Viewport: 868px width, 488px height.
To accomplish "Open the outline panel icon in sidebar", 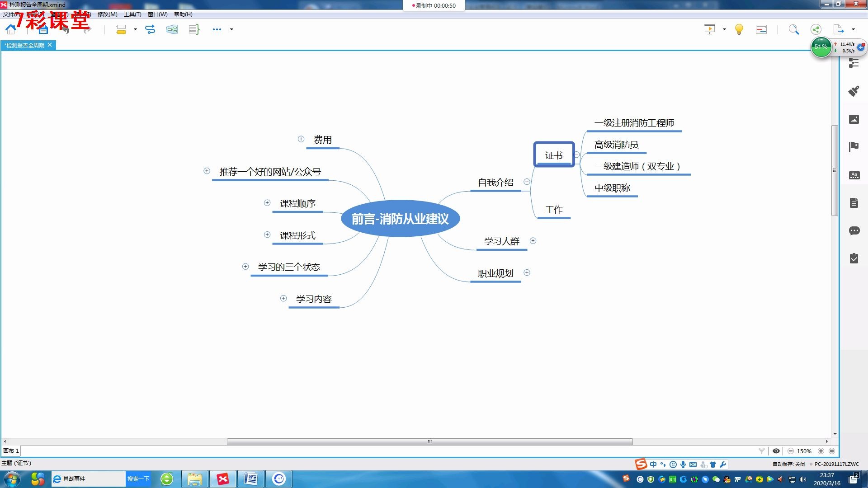I will pos(854,63).
